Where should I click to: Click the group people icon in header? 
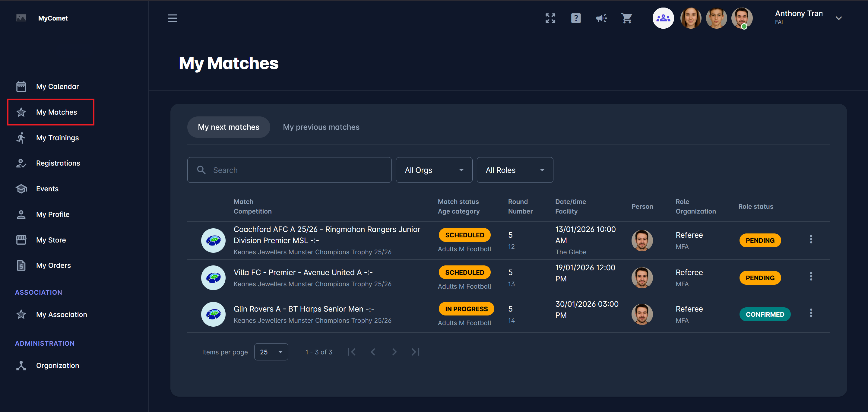[663, 18]
